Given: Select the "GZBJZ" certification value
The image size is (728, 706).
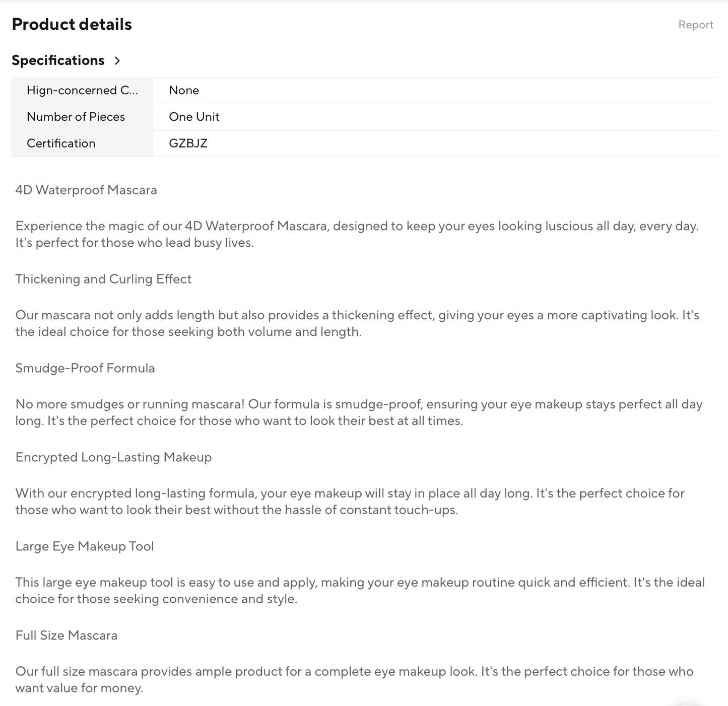Looking at the screenshot, I should (x=188, y=144).
